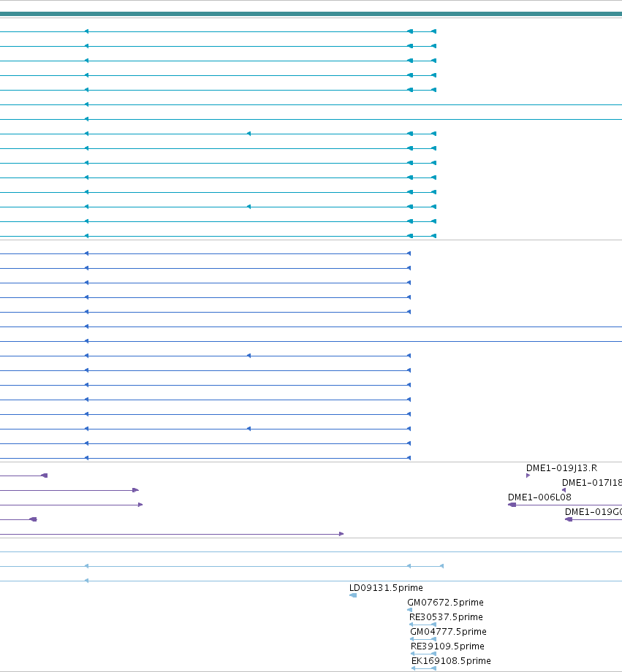Screen dimensions: 622x672
Task: Select the DME1-006L08 label
Action: click(x=539, y=497)
